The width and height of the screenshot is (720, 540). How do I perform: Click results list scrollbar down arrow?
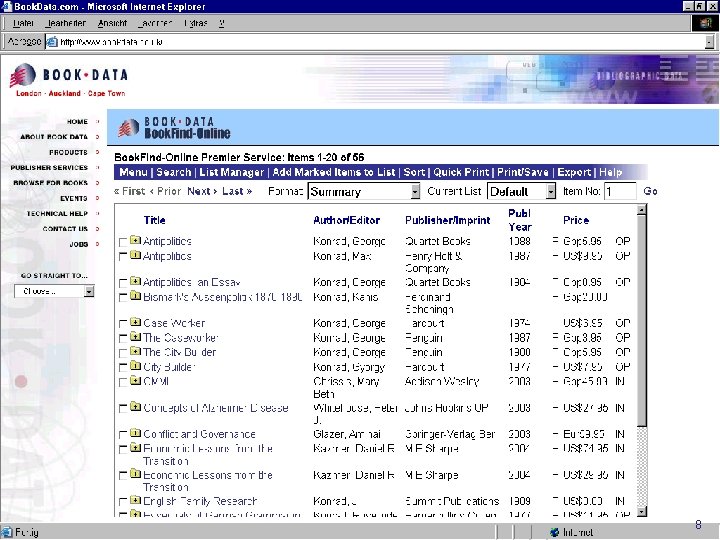[x=642, y=512]
